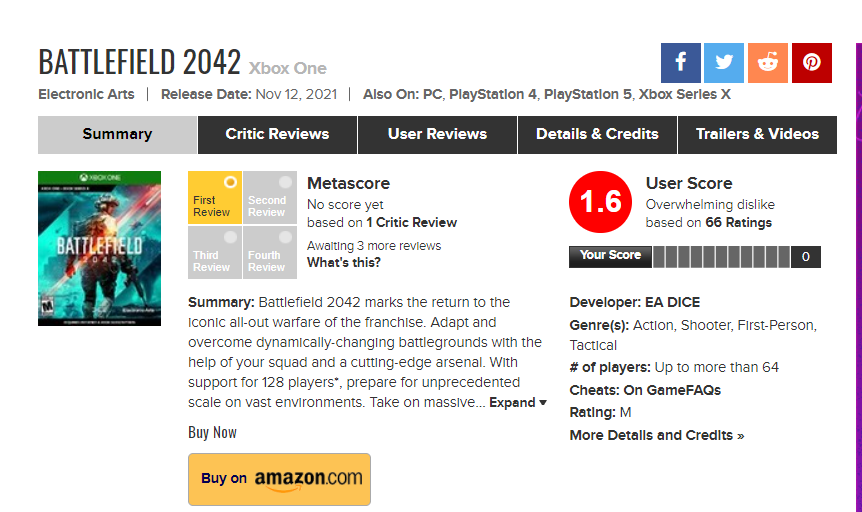Go to Trailers & Videos tab
The width and height of the screenshot is (862, 512).
click(x=757, y=134)
